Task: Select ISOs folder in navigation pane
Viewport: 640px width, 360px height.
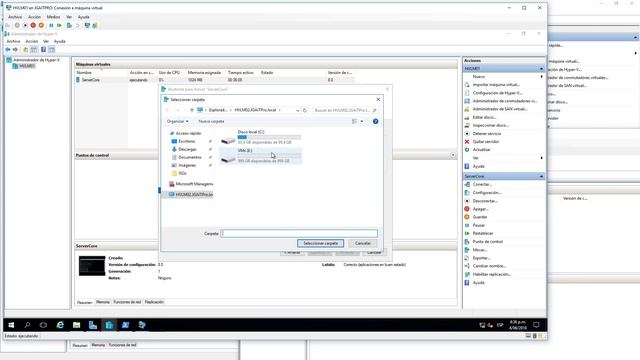Action: coord(182,173)
